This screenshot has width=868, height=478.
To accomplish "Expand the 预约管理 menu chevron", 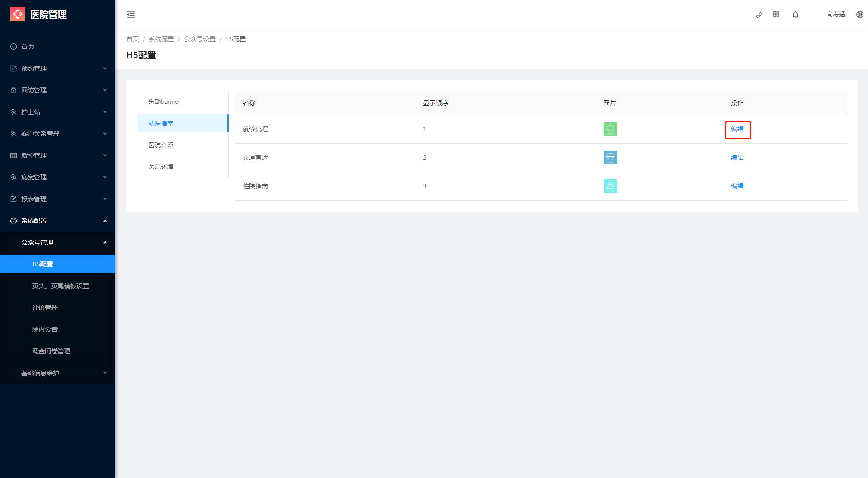I will (105, 68).
